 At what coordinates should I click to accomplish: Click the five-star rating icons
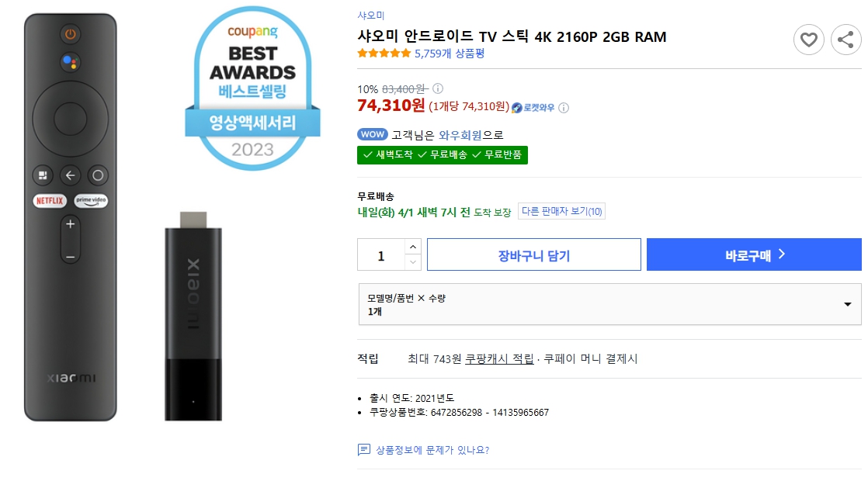(x=384, y=54)
